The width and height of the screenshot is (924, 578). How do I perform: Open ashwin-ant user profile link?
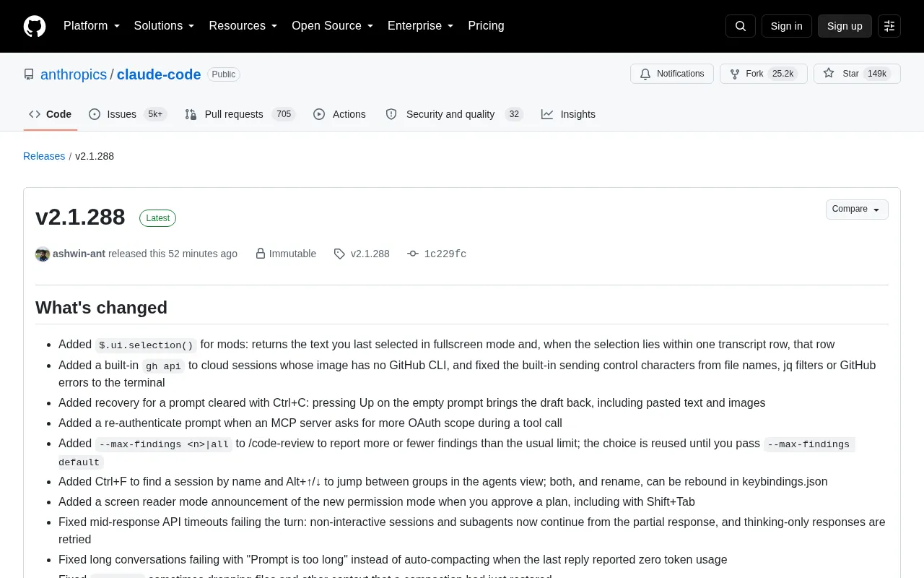(79, 254)
